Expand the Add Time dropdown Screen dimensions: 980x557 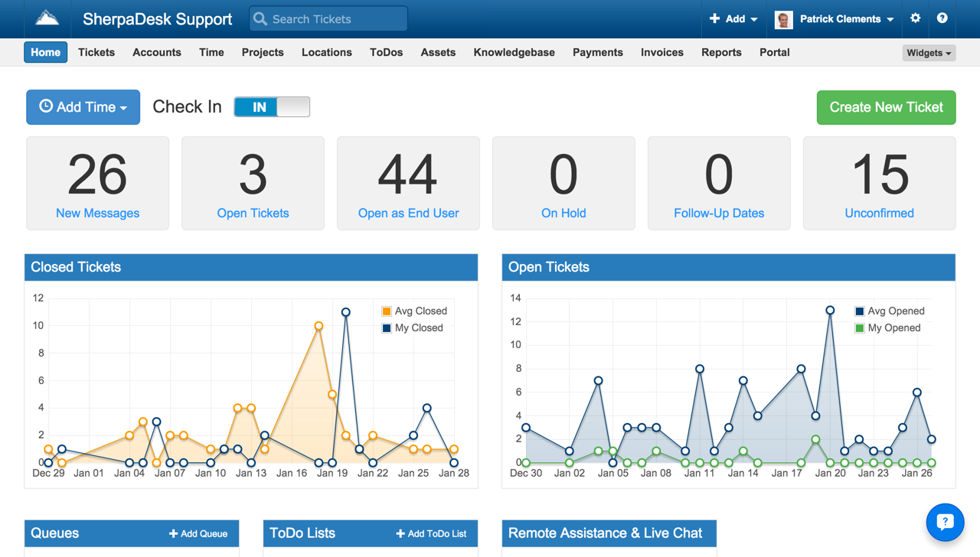[x=83, y=107]
